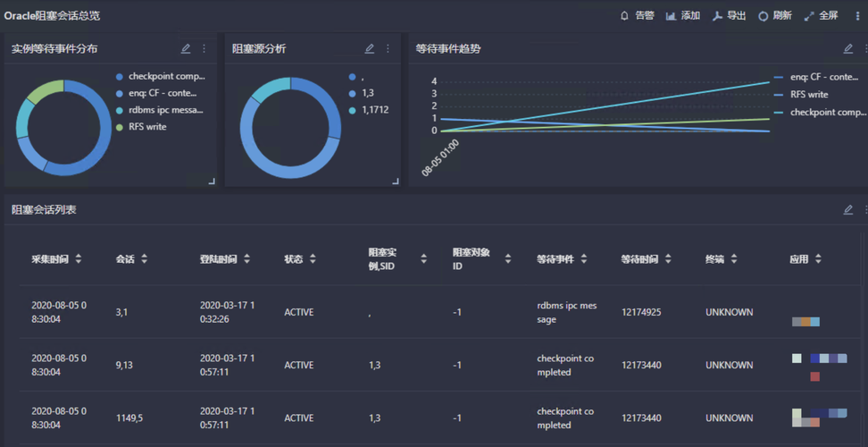Image resolution: width=868 pixels, height=447 pixels.
Task: Sort table by 阻塞对象ID column
Action: pos(507,258)
